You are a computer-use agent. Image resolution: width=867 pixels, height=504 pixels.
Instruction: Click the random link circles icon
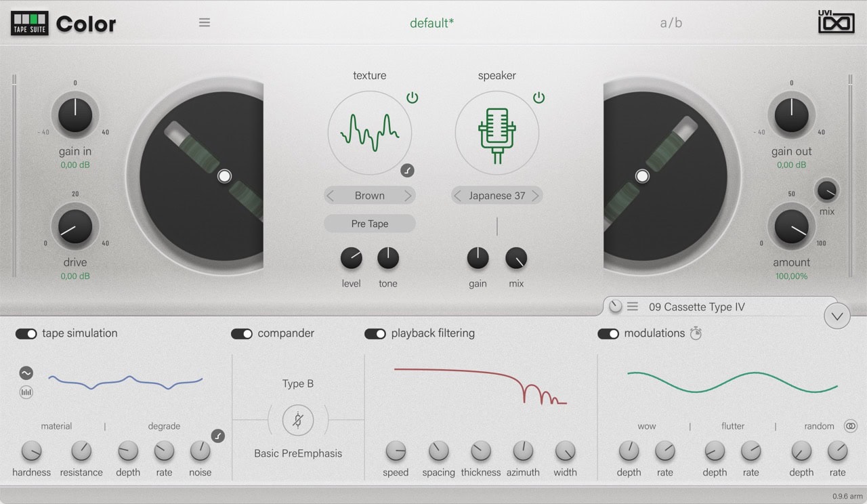[x=851, y=426]
